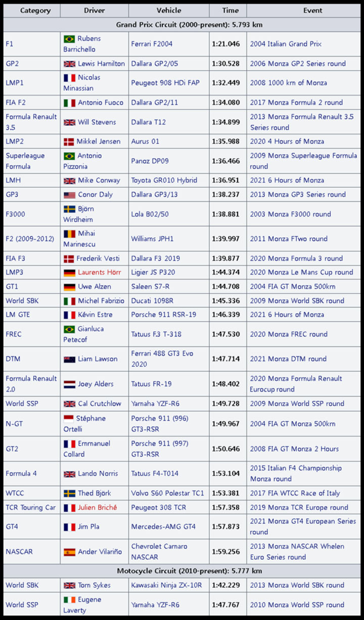Screen dimensions: 364x620
Task: Click the New Zealand flag next to Liam Lawson
Action: coord(69,359)
